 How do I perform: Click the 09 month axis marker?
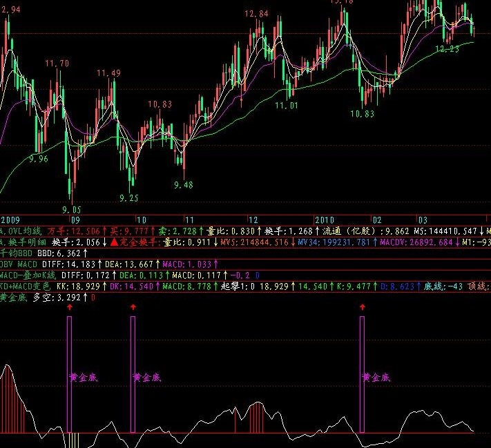[x=75, y=220]
